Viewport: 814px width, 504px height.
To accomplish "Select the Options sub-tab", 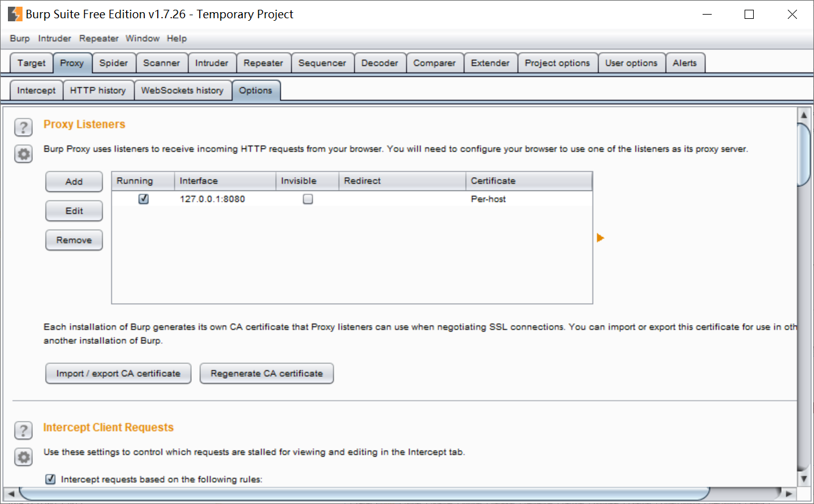I will coord(256,91).
